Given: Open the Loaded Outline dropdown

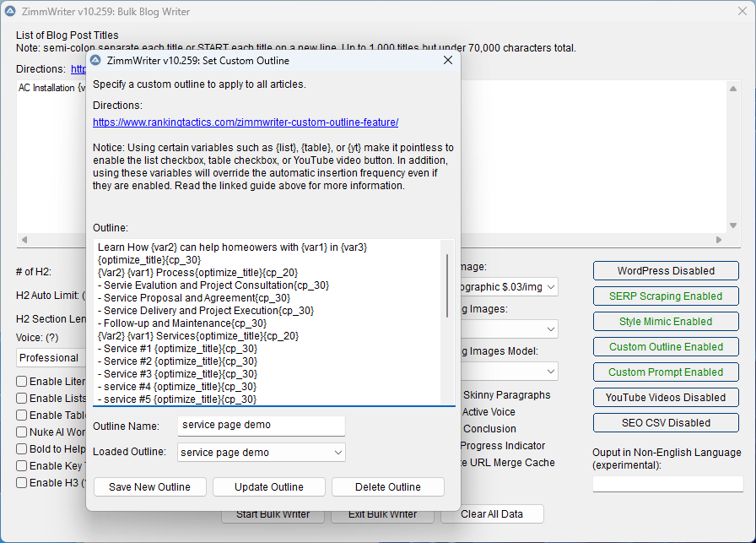Looking at the screenshot, I should [262, 453].
